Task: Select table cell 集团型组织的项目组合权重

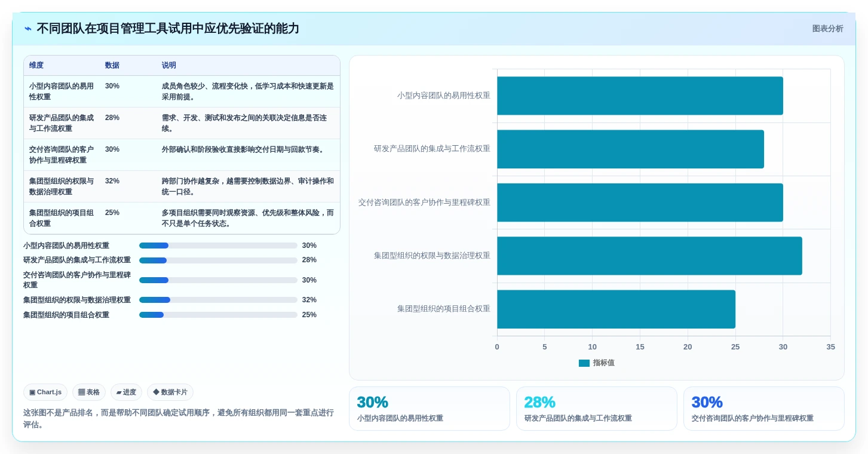Action: point(62,218)
